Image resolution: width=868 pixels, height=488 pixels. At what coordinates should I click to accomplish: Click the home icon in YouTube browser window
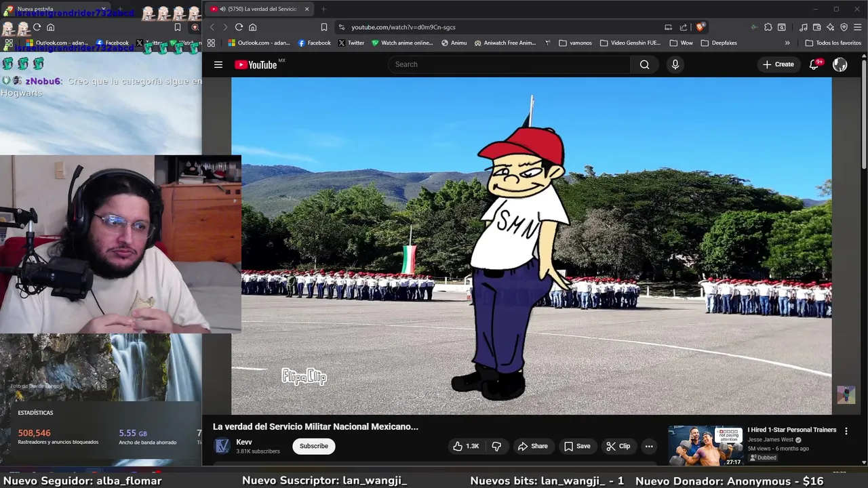[x=253, y=27]
